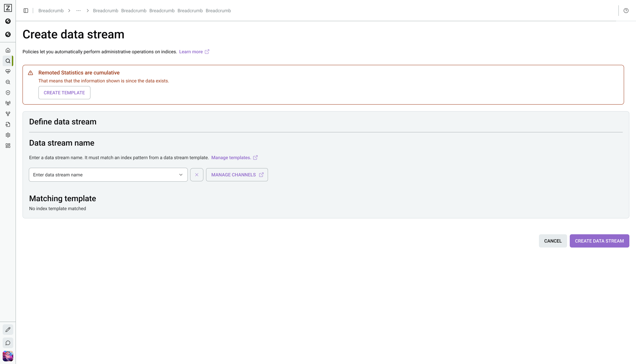Open the Learn more link

point(191,52)
